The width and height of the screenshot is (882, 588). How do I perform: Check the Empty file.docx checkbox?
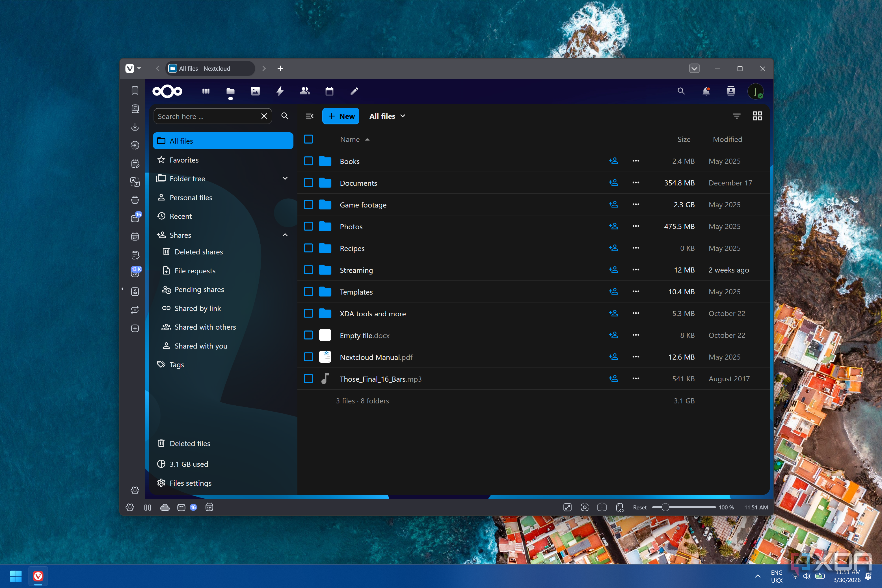308,335
